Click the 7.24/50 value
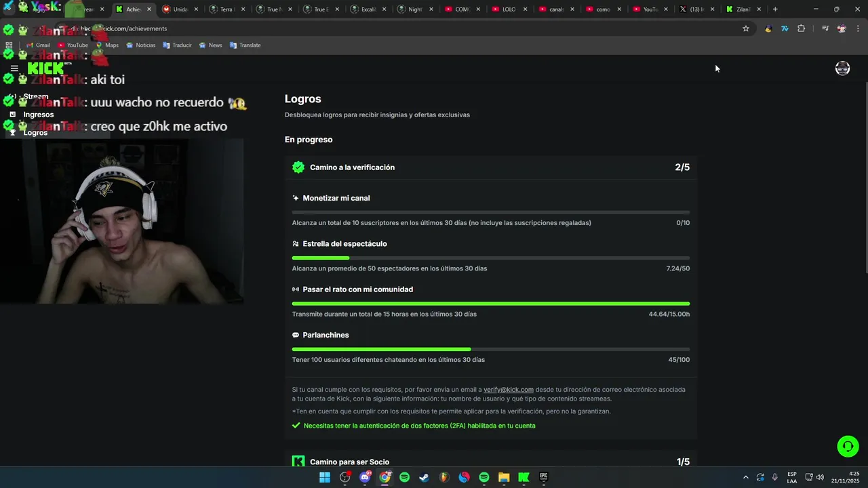Image resolution: width=868 pixels, height=488 pixels. (x=678, y=268)
